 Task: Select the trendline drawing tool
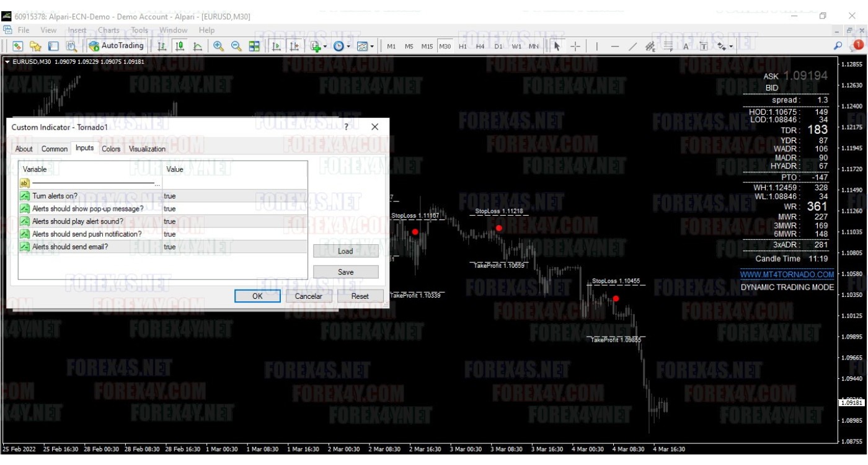coord(632,46)
